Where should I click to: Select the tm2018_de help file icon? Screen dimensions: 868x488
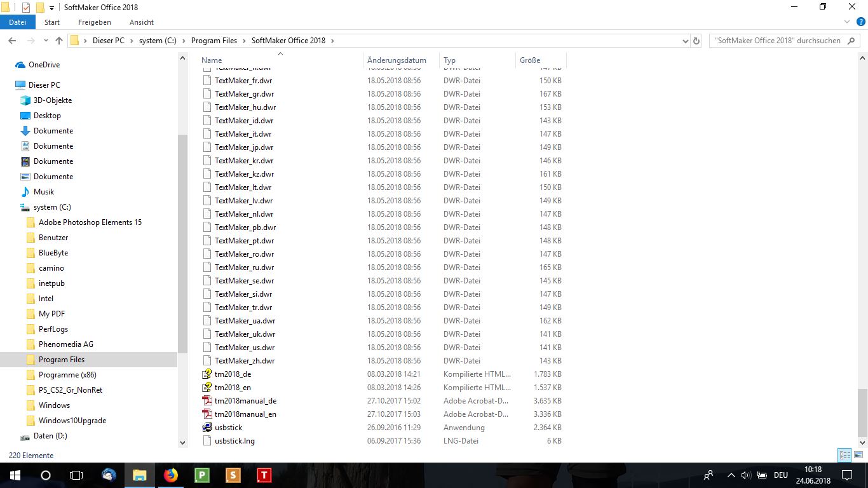coord(207,374)
